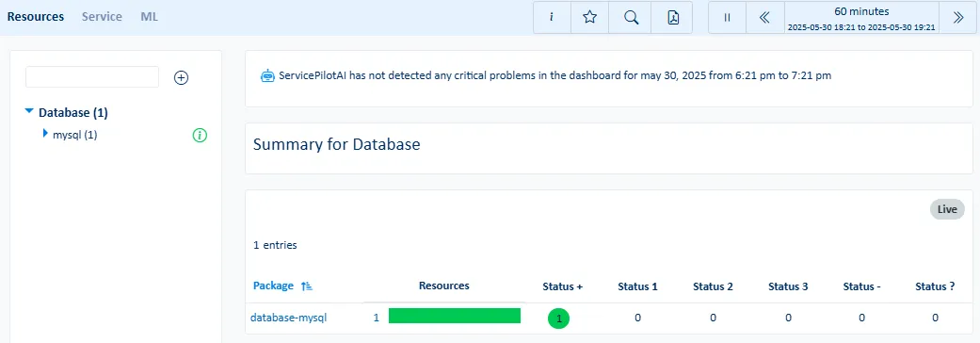Expand the mysql (1) tree arrow
The width and height of the screenshot is (980, 343).
coord(45,133)
